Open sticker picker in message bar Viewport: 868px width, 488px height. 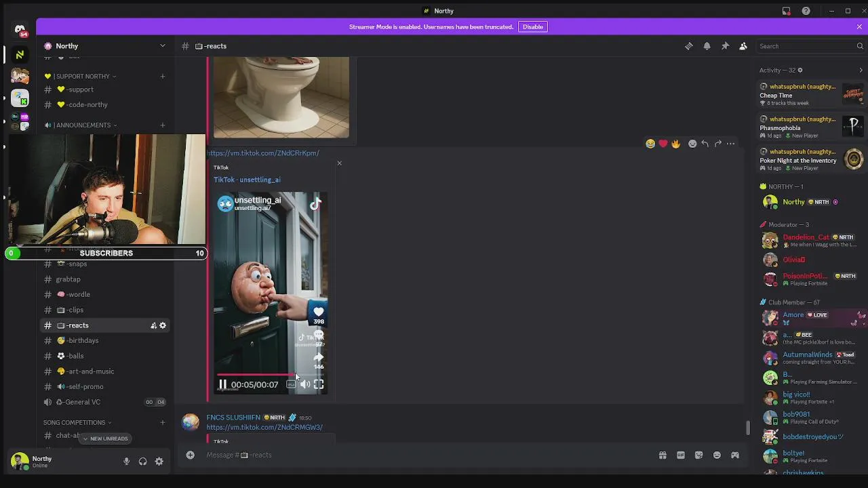698,455
